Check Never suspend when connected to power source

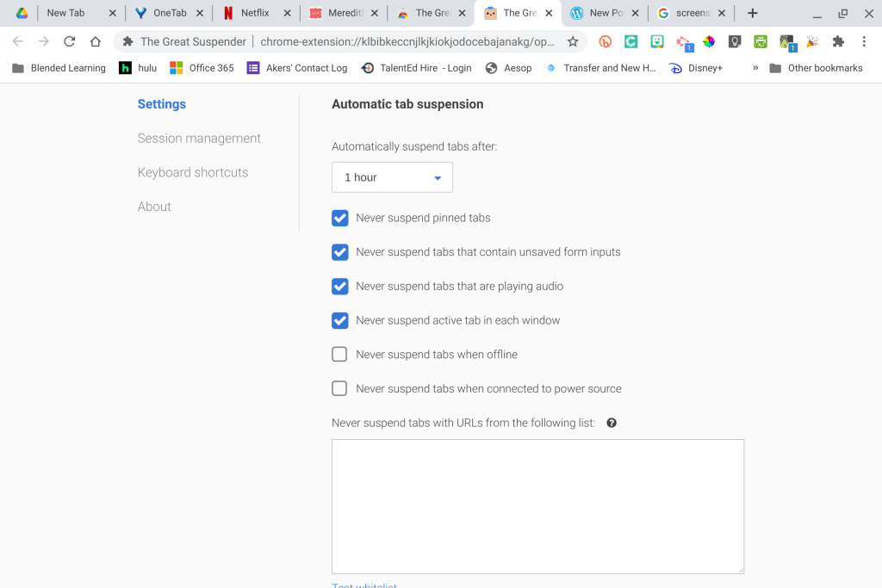coord(340,388)
